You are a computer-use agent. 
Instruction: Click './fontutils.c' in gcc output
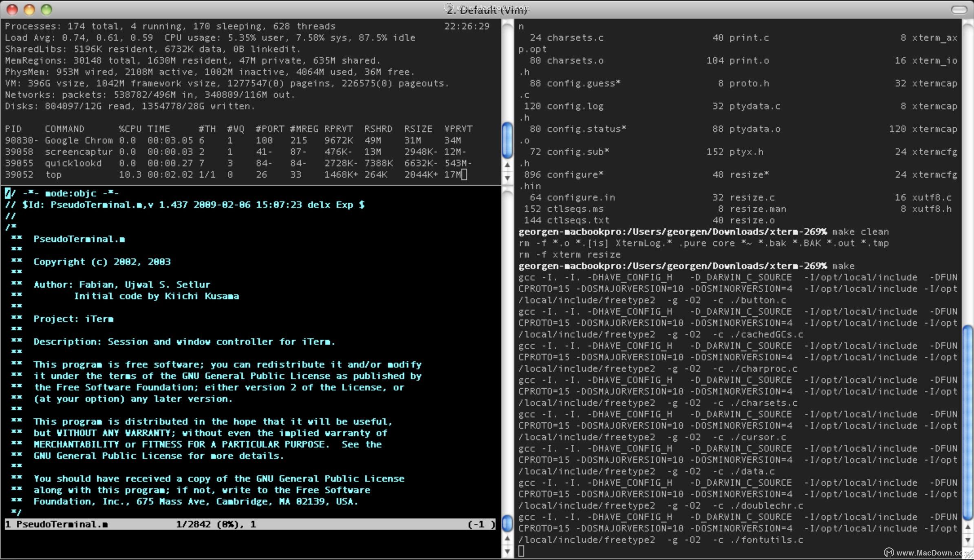766,540
